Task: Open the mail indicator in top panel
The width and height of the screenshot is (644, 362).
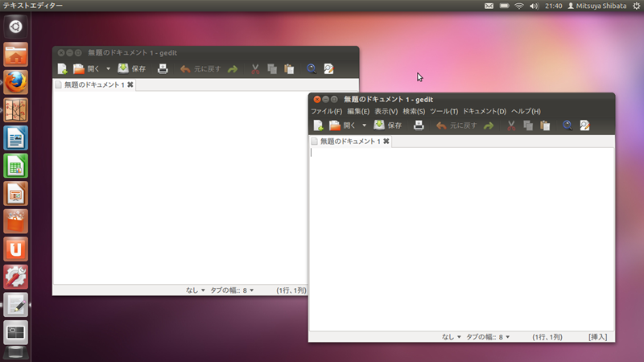Action: click(x=489, y=6)
